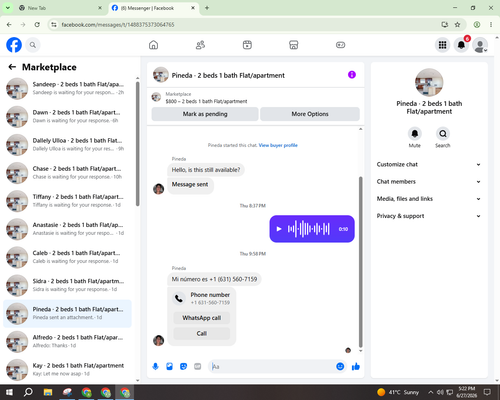Open File Explorer from taskbar
500x400 pixels.
pos(48,392)
